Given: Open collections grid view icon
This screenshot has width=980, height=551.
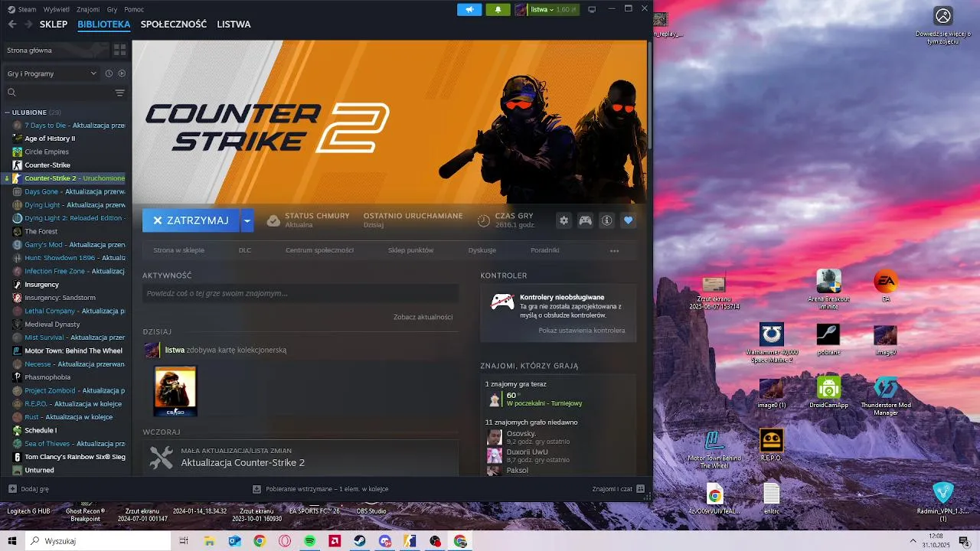Looking at the screenshot, I should pyautogui.click(x=119, y=50).
